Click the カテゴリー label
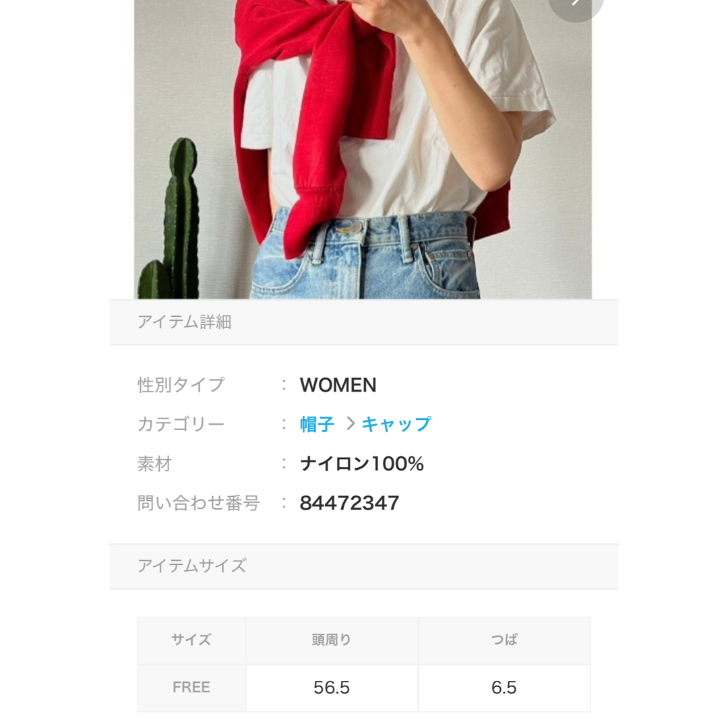This screenshot has width=728, height=728. click(x=181, y=424)
